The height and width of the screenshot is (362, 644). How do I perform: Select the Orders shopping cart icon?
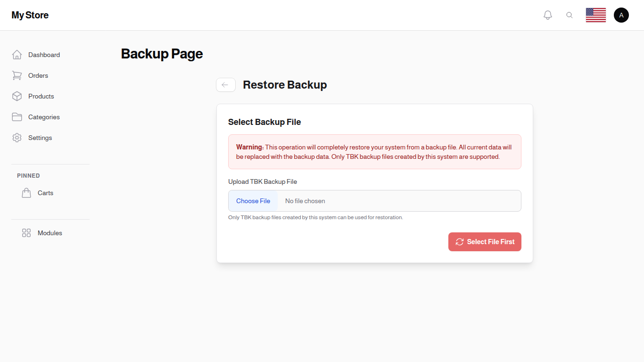[x=17, y=75]
